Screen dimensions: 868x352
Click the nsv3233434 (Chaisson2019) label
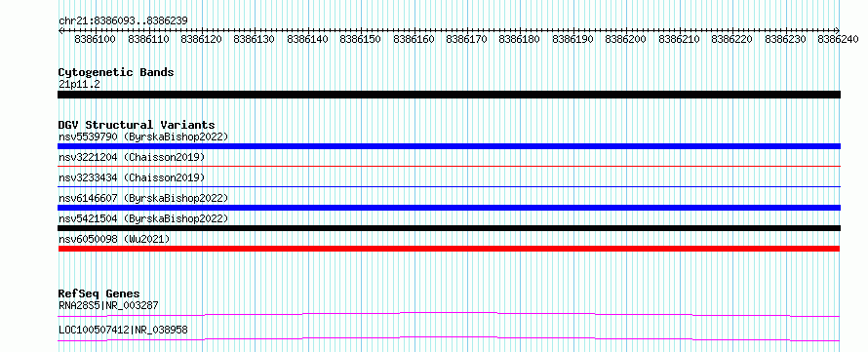(132, 177)
